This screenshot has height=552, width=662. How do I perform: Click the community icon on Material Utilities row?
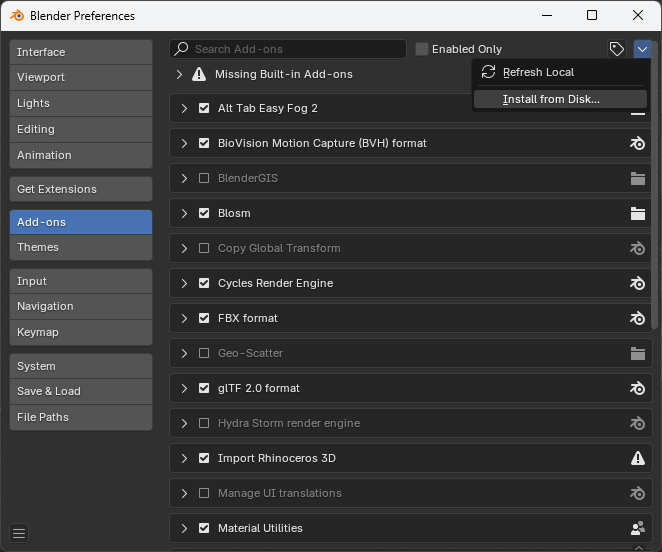tap(637, 528)
